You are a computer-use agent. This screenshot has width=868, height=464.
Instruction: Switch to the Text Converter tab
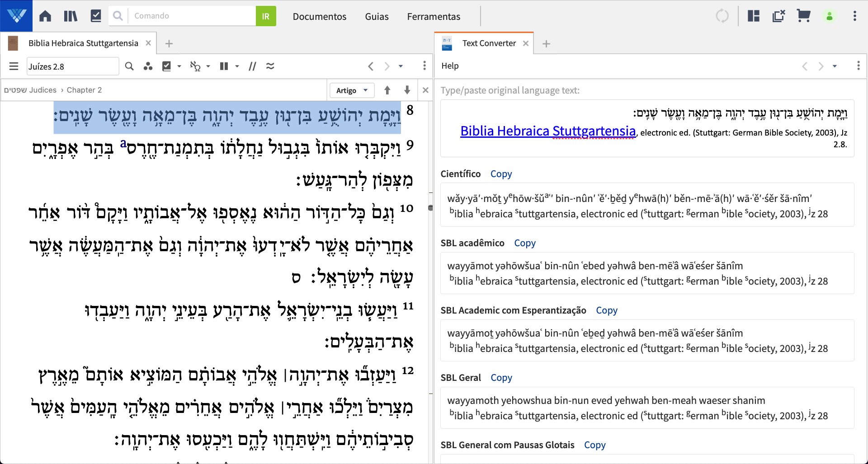click(489, 43)
